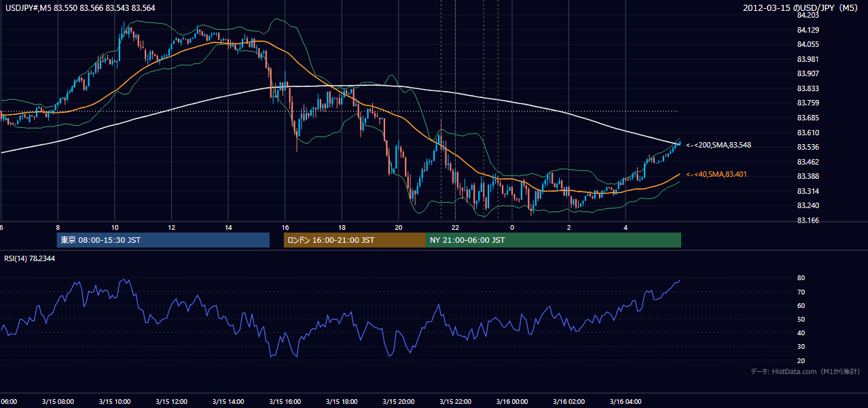Click the 200 SMA label reading 83.548

pyautogui.click(x=719, y=145)
